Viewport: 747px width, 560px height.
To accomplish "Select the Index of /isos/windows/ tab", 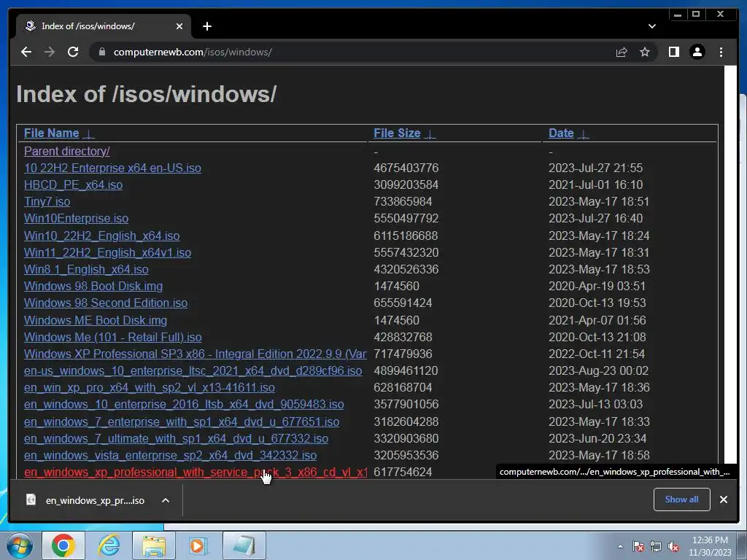I will pyautogui.click(x=104, y=26).
